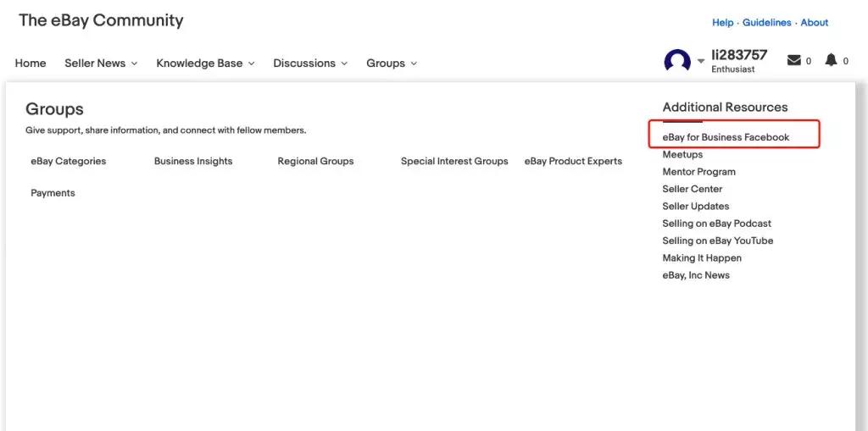The height and width of the screenshot is (431, 868).
Task: Click the user profile avatar icon
Action: coord(677,61)
